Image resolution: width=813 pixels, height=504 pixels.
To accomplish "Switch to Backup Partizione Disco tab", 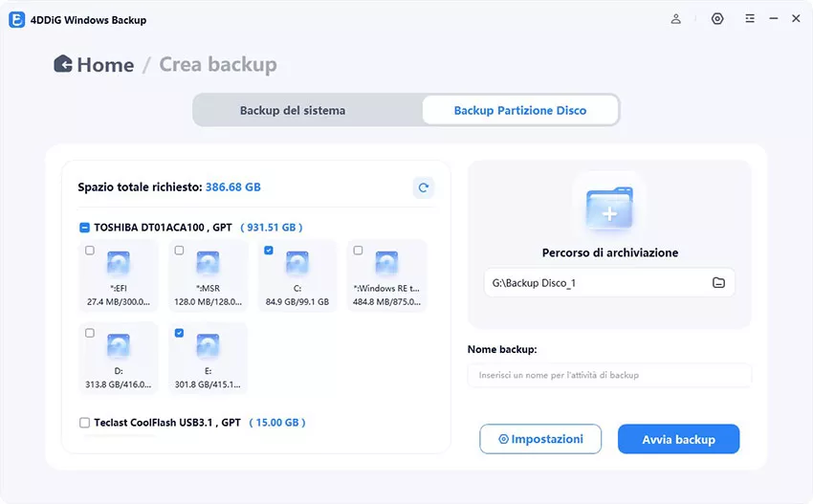I will [520, 110].
